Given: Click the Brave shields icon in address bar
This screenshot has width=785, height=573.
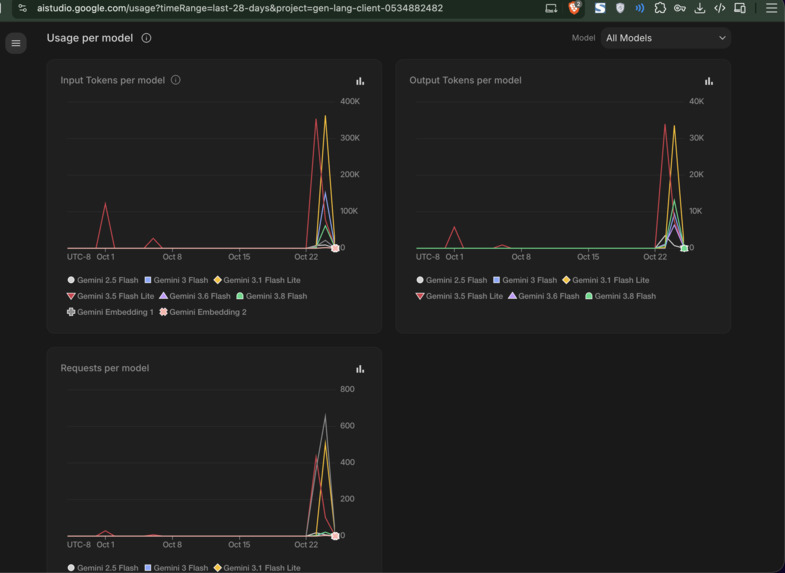Looking at the screenshot, I should (x=574, y=8).
